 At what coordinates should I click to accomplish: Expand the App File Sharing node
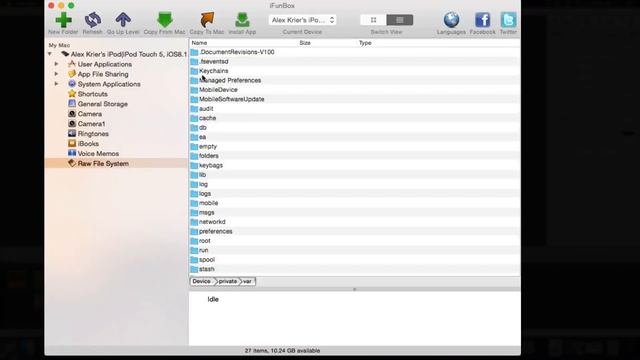[x=56, y=74]
